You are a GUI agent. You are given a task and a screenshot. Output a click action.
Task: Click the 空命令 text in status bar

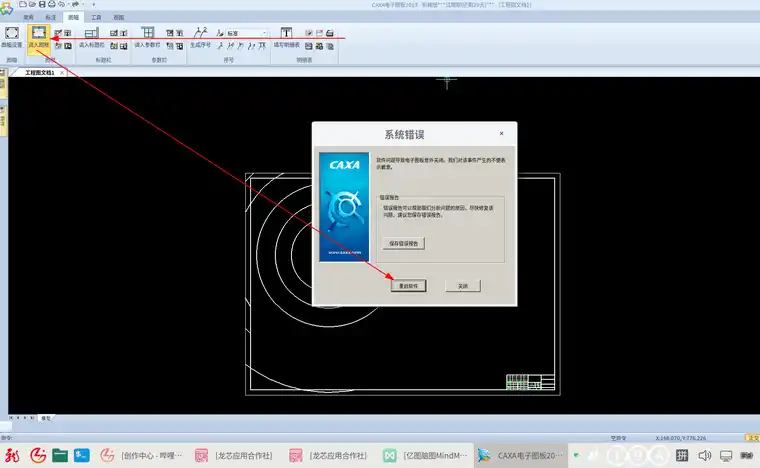click(618, 438)
